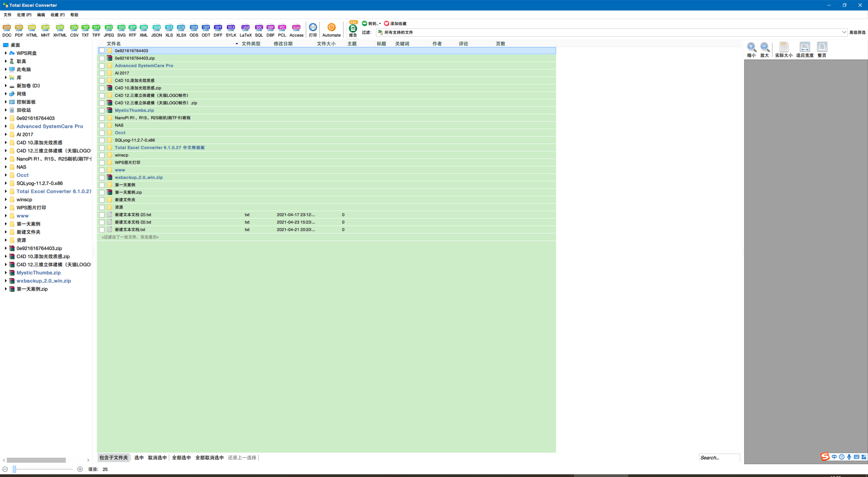Screen dimensions: 868x477
Task: Click the 全部选中 button
Action: [x=181, y=458]
